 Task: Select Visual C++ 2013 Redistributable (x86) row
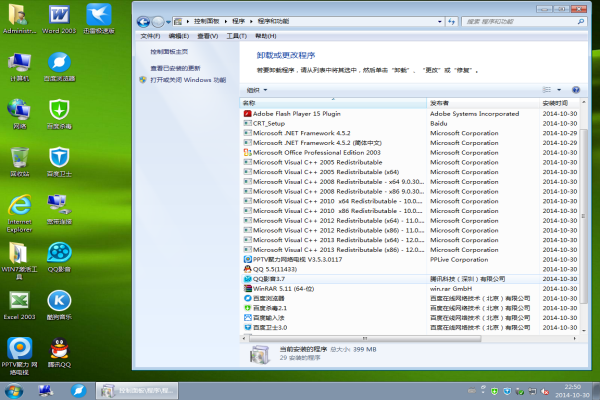(x=409, y=250)
